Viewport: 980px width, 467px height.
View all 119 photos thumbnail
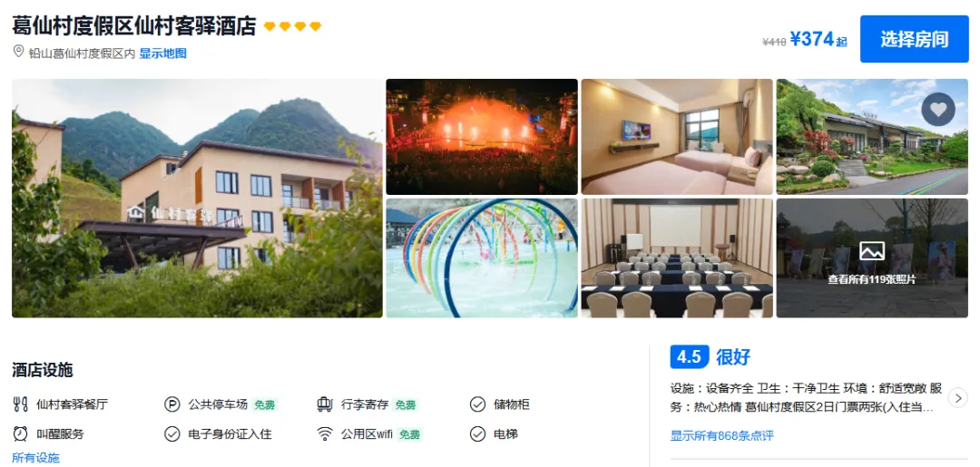pyautogui.click(x=872, y=258)
